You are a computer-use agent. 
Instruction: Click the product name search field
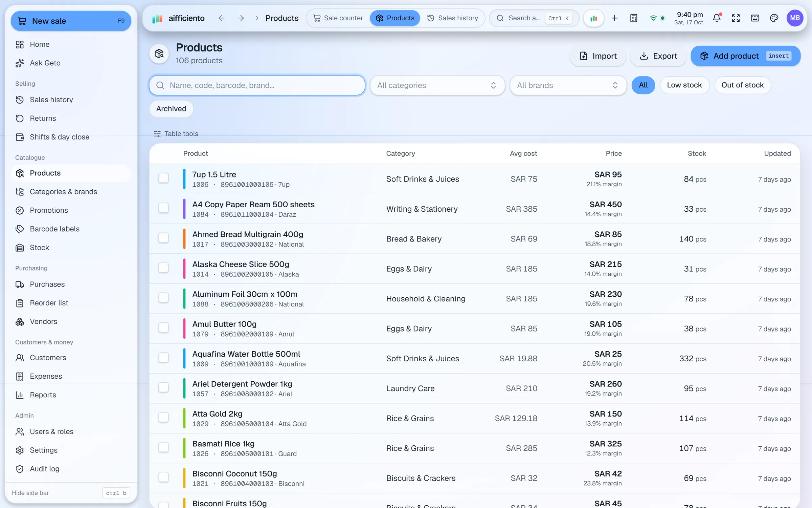pyautogui.click(x=257, y=85)
